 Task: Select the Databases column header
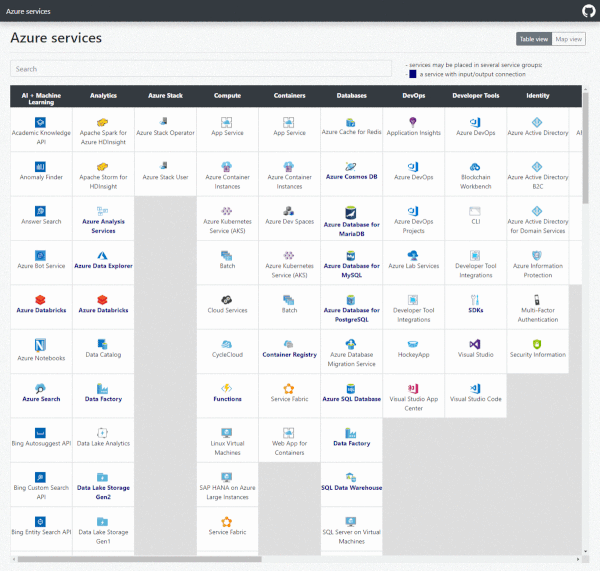(x=351, y=95)
